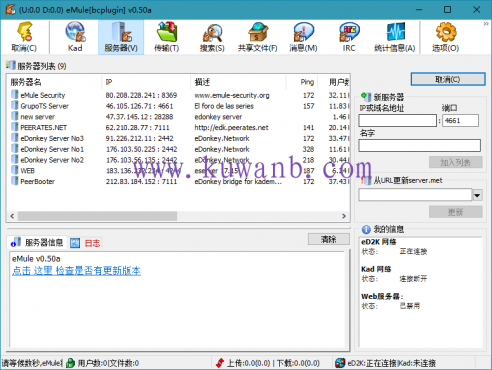Image resolution: width=492 pixels, height=370 pixels.
Task: Select the El foro de las series cell
Action: (x=224, y=106)
